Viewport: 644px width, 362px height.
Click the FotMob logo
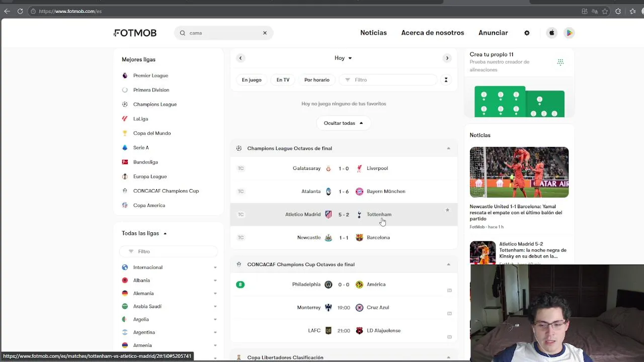[x=135, y=33]
